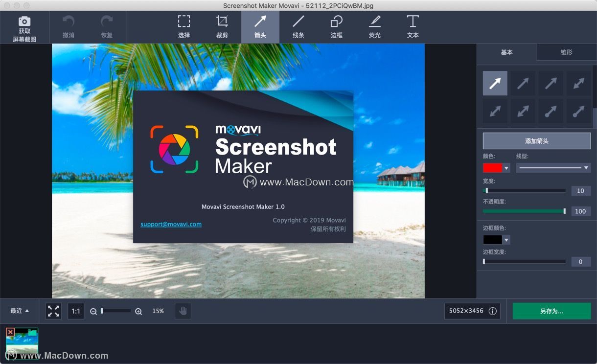This screenshot has width=597, height=364.
Task: Zoom in with the plus magnifier
Action: (138, 311)
